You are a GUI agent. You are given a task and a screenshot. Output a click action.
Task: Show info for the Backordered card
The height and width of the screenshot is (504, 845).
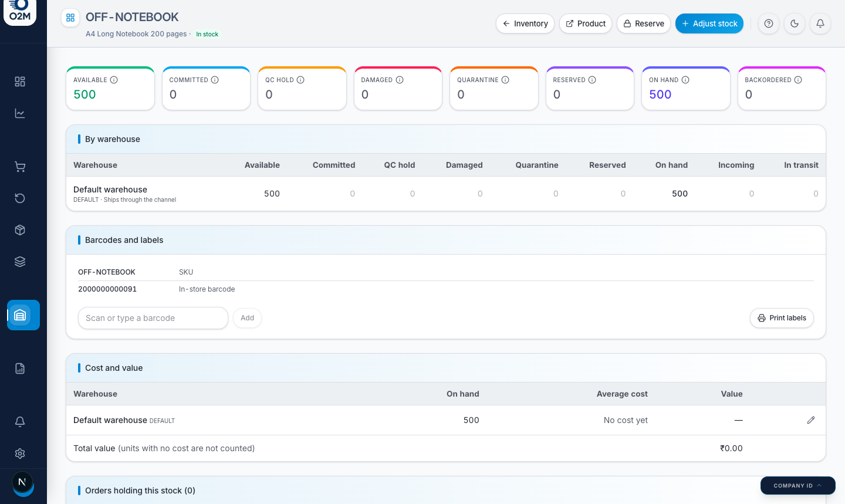[x=798, y=80]
